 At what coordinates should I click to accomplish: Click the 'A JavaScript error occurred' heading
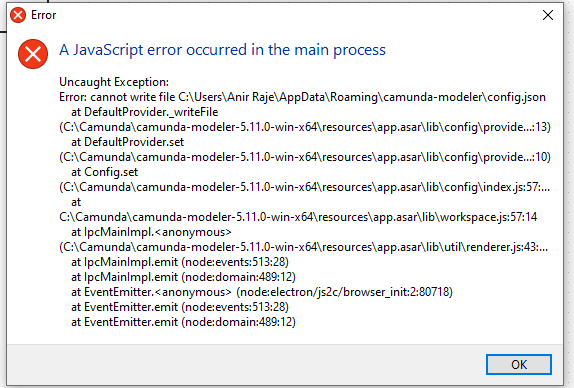pos(223,50)
